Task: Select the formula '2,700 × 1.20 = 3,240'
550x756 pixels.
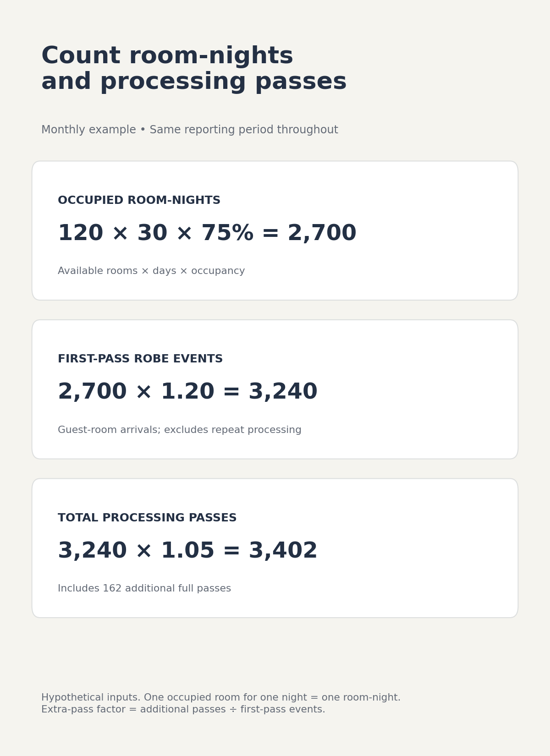Action: click(x=187, y=392)
